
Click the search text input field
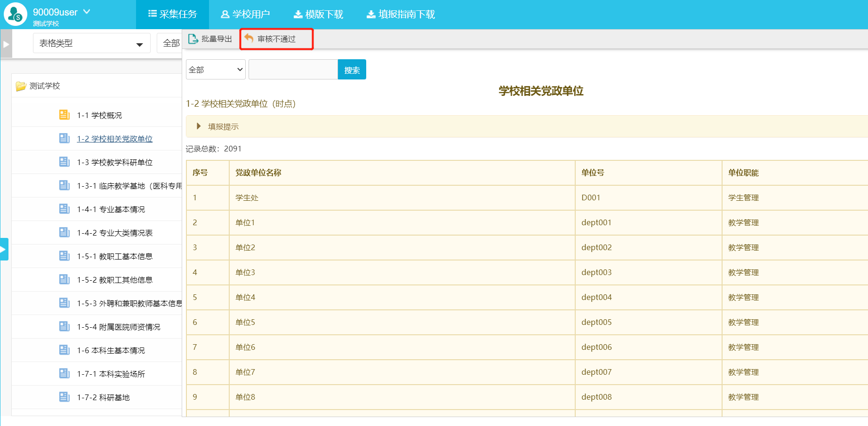coord(293,70)
